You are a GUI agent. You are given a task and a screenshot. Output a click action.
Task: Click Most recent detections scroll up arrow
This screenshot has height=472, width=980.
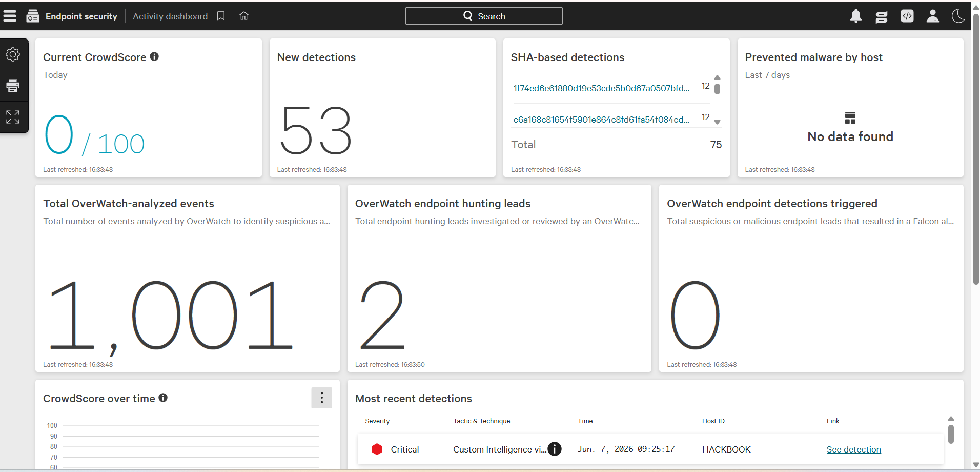951,419
